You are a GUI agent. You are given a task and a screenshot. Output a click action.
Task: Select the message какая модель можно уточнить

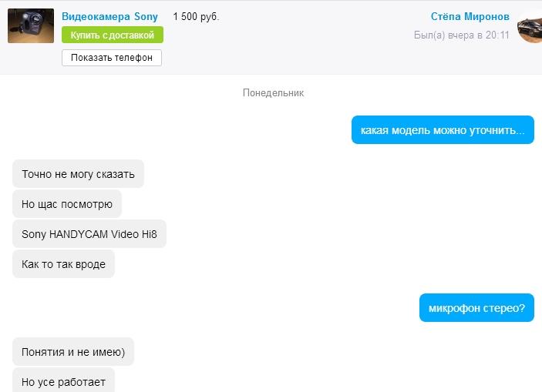[x=443, y=130]
